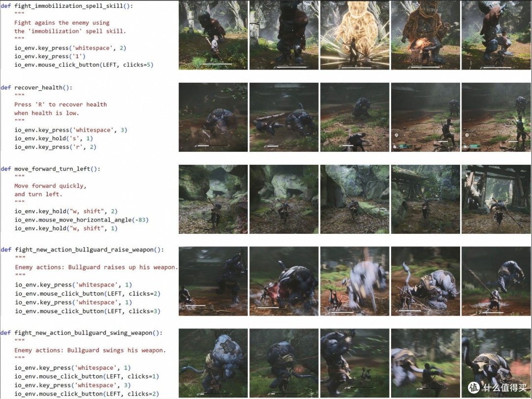This screenshot has height=399, width=532.
Task: Select the docstring line "Fight agains the enemy using"
Action: tap(62, 23)
